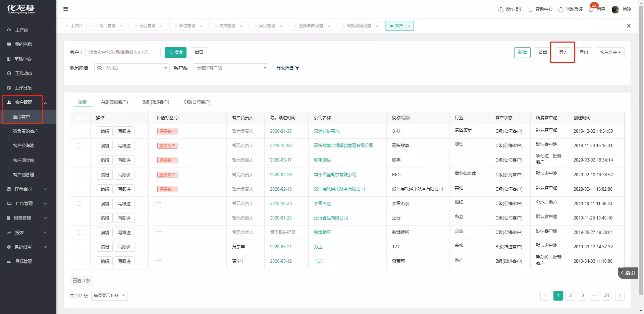The image size is (644, 314).
Task: Toggle the select-all checkbox in table header
Action: 79,118
